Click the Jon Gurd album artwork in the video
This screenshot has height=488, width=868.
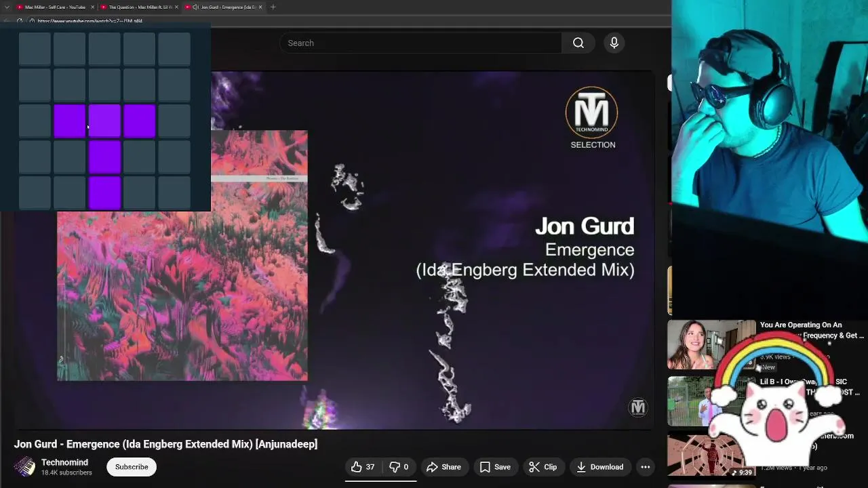click(182, 256)
